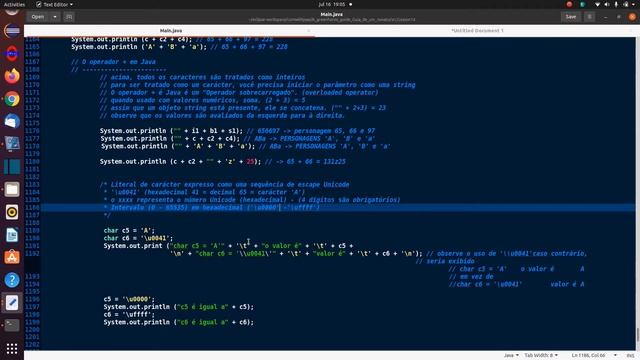This screenshot has width=640, height=360.
Task: Click the red recording indicator in top bar
Action: pos(569,4)
